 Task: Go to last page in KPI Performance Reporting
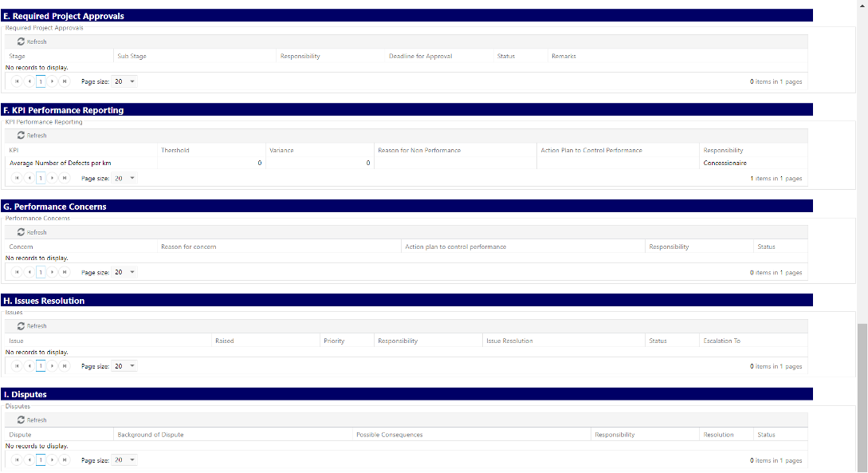pos(65,178)
